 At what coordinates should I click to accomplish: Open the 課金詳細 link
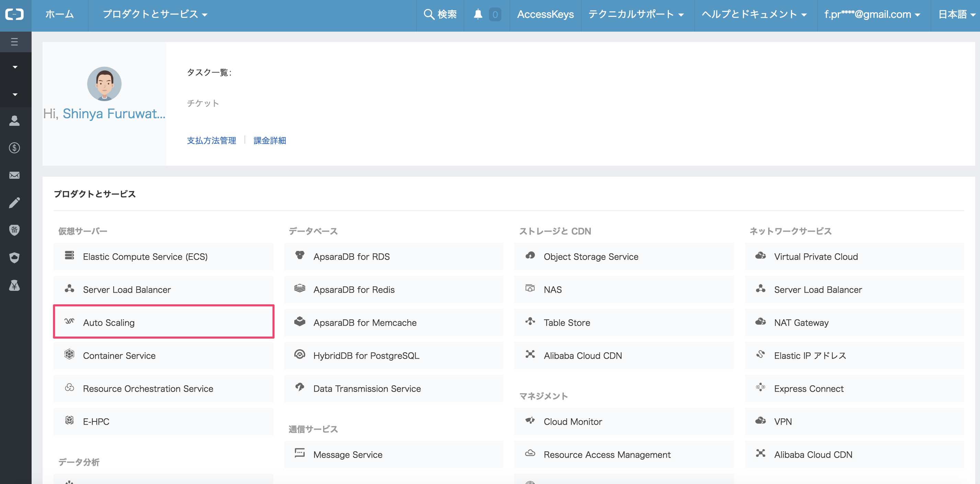270,141
